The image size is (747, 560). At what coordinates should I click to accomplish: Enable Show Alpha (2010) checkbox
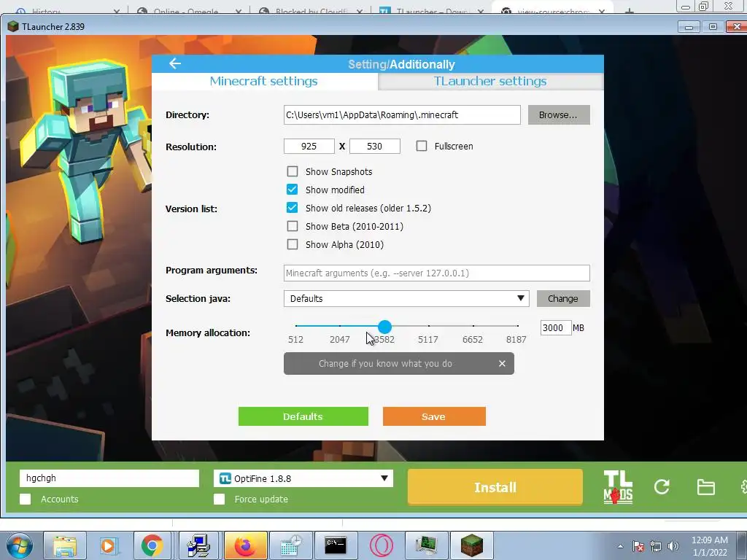(293, 244)
